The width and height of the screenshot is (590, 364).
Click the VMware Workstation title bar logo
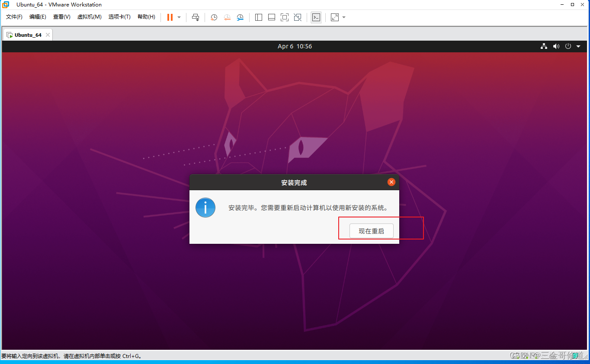(6, 5)
